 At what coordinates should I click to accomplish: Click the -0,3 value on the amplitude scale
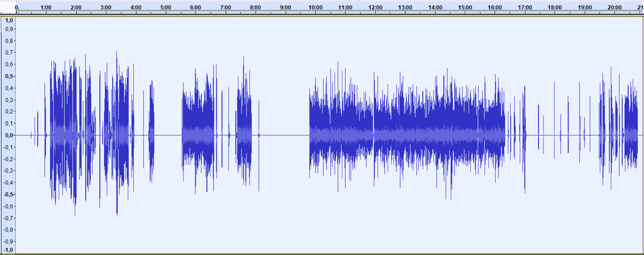(x=8, y=171)
